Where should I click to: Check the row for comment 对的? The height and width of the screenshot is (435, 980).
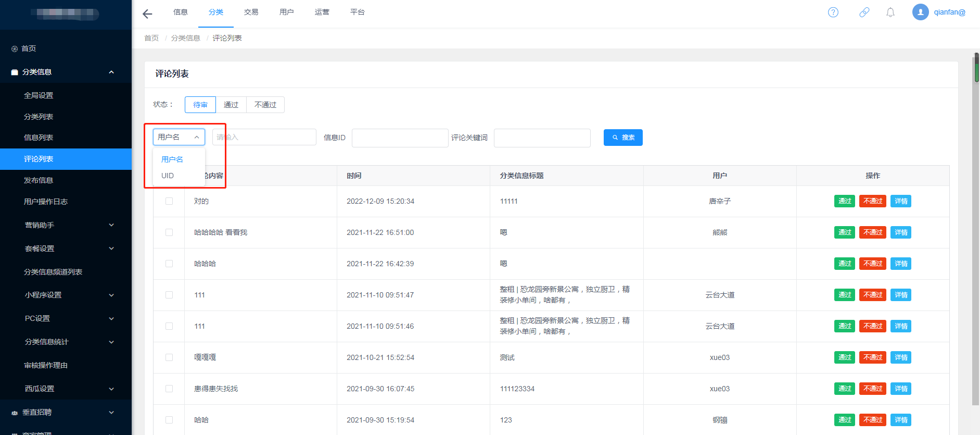tap(169, 201)
